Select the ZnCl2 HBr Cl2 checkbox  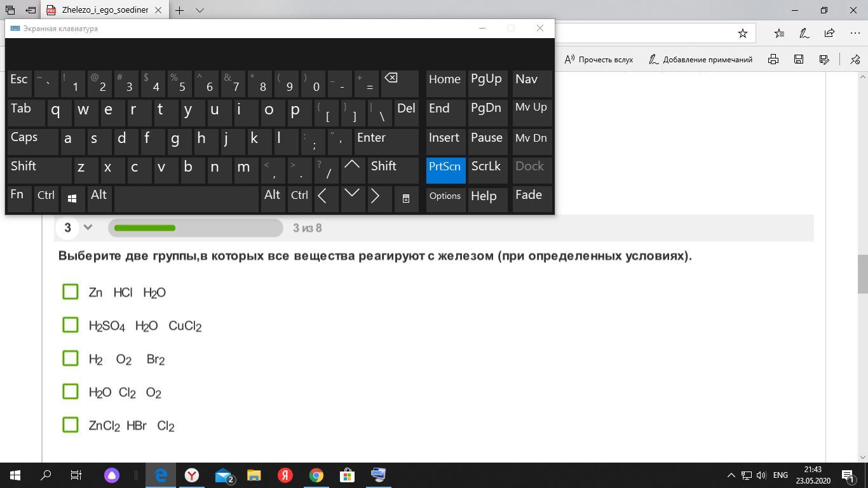(x=71, y=425)
